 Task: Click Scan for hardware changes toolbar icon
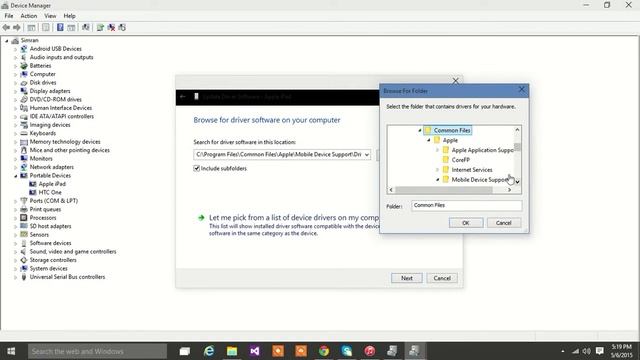pyautogui.click(x=85, y=27)
